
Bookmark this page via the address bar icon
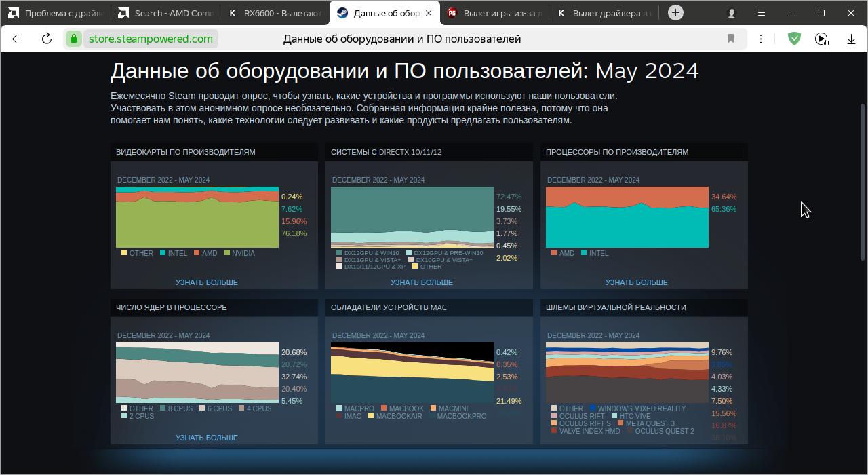pyautogui.click(x=731, y=39)
